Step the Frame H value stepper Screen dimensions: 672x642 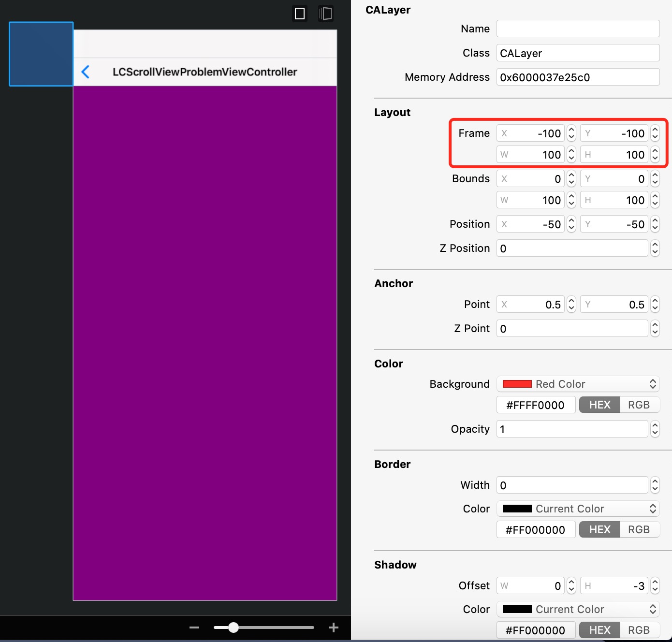(655, 154)
